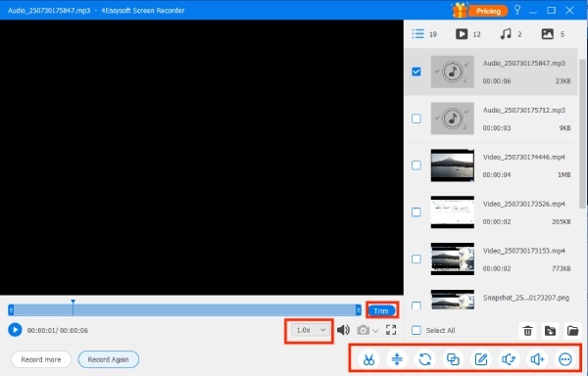
Task: Click the key register icon
Action: pyautogui.click(x=517, y=10)
